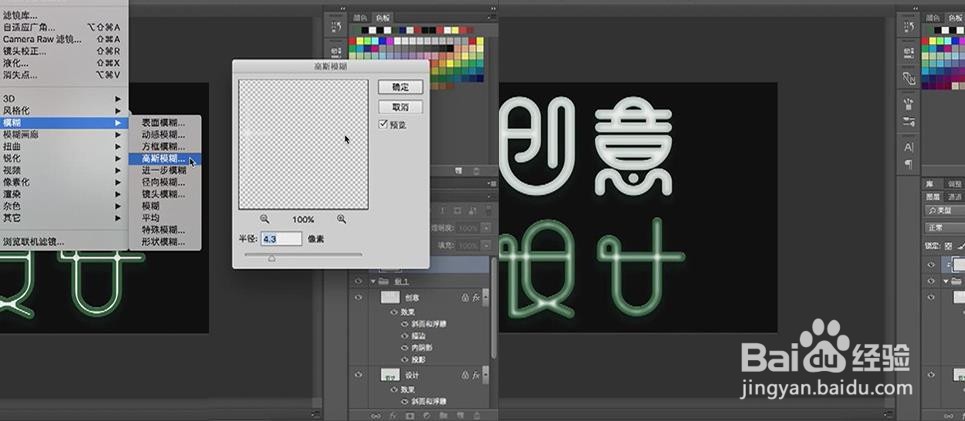Choose 镜头模糊... from blur submenu
The image size is (965, 421).
165,194
